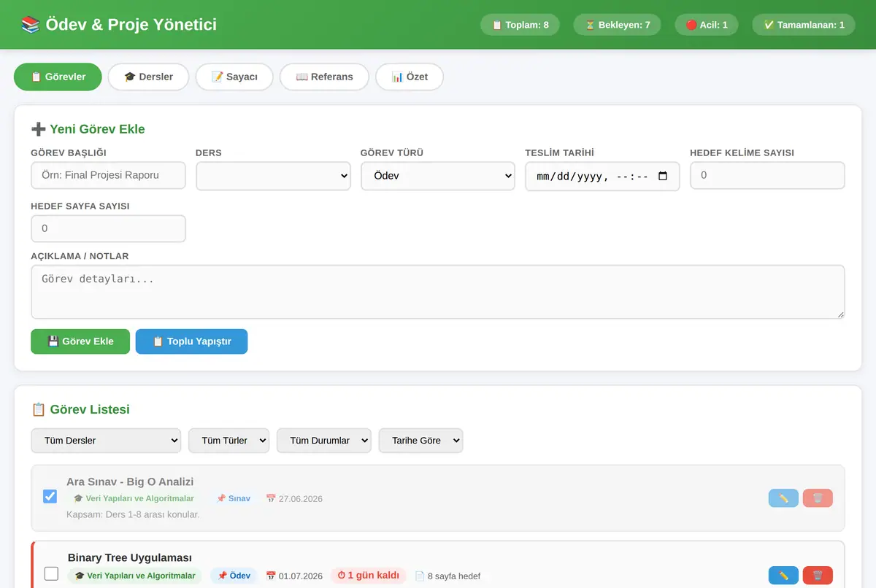Delete the Ara Sınav - Big O Analizi task
The image size is (876, 588).
click(818, 498)
